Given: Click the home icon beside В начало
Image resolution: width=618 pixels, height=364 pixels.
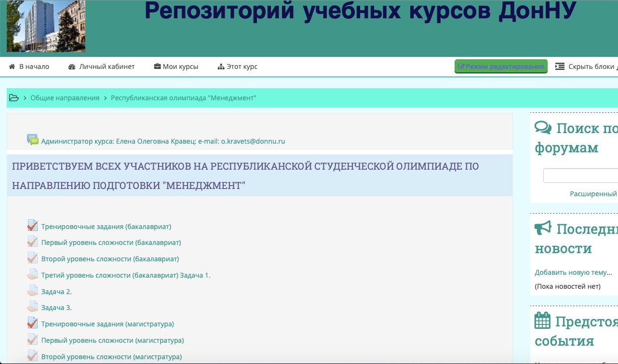Looking at the screenshot, I should click(x=13, y=67).
